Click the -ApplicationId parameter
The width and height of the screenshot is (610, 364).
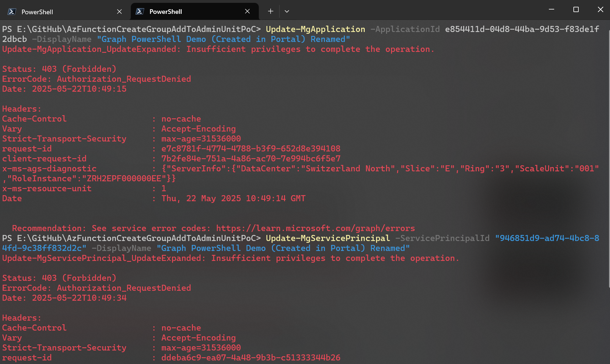pyautogui.click(x=405, y=29)
